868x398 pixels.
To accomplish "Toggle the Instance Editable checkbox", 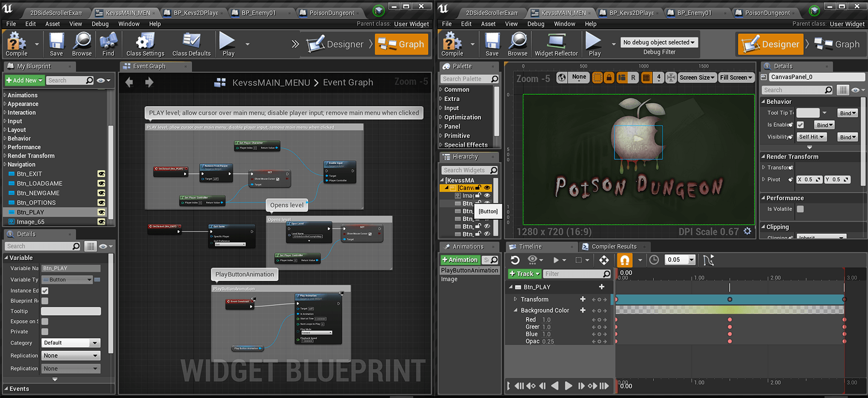I will coord(45,290).
